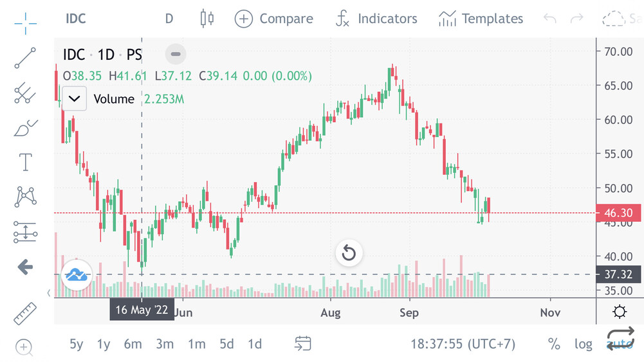Open the chart patterns tool

pyautogui.click(x=26, y=197)
